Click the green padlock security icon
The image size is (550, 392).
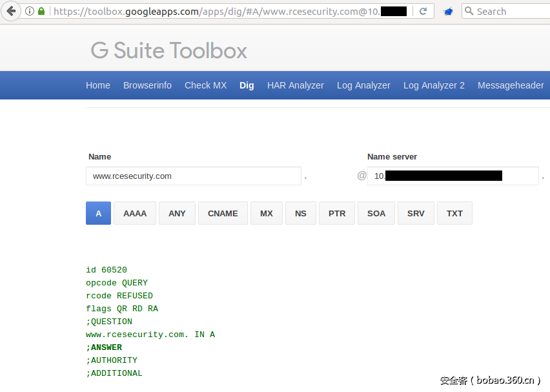pyautogui.click(x=41, y=11)
